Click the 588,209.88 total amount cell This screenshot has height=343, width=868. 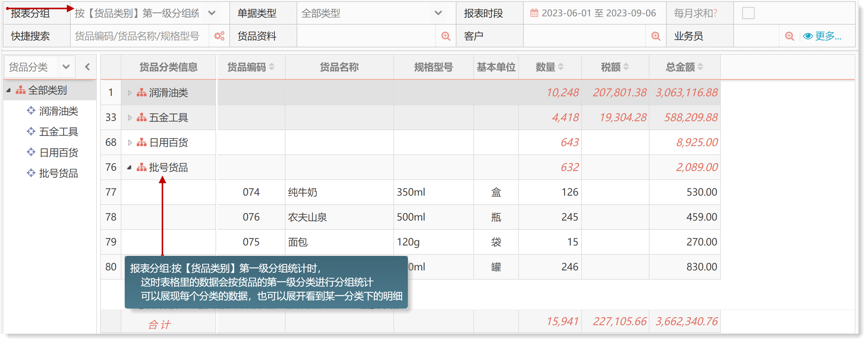tap(685, 118)
